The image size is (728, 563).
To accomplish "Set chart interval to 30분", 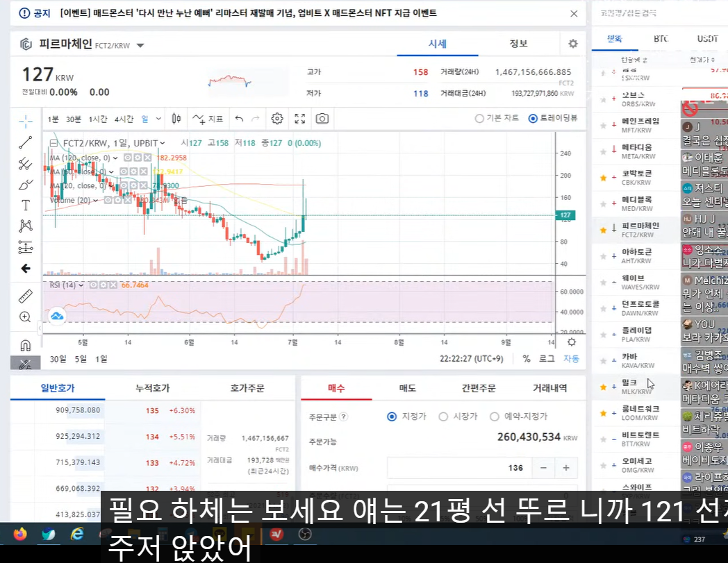I will pyautogui.click(x=74, y=119).
